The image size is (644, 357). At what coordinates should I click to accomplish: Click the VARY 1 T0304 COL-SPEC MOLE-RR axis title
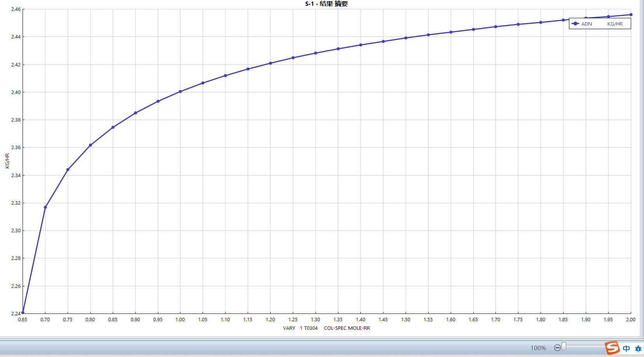326,328
